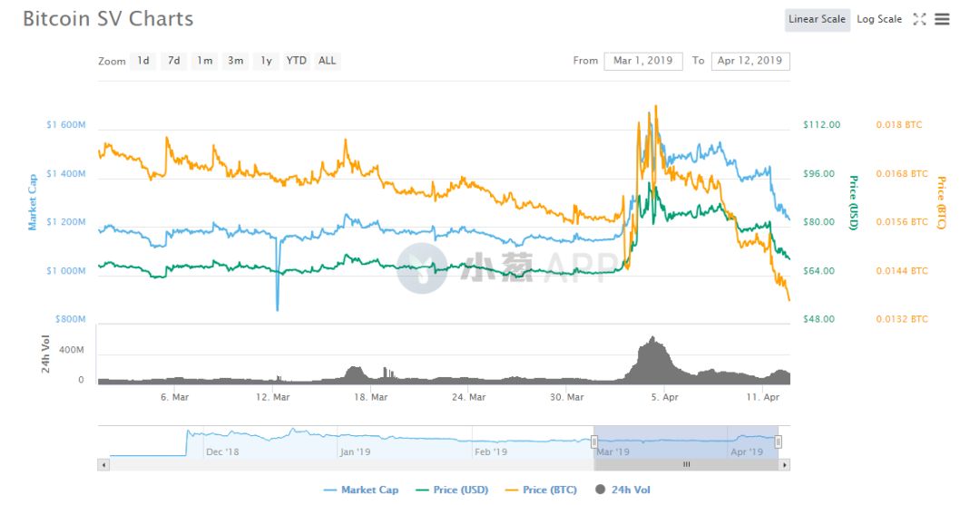
Task: Click the 0.0156 BTC axis value
Action: tap(902, 221)
